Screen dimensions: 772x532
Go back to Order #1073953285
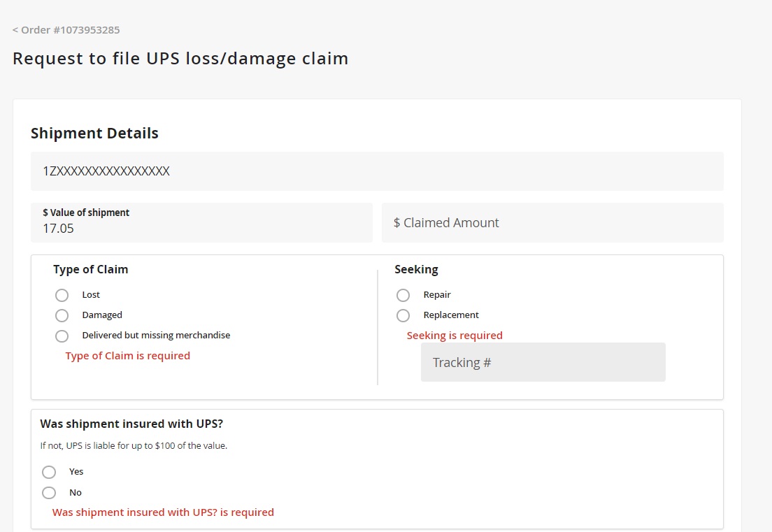pyautogui.click(x=66, y=30)
